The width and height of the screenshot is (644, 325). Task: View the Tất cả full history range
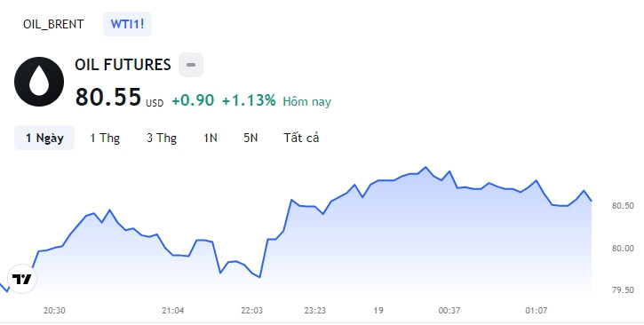click(301, 138)
